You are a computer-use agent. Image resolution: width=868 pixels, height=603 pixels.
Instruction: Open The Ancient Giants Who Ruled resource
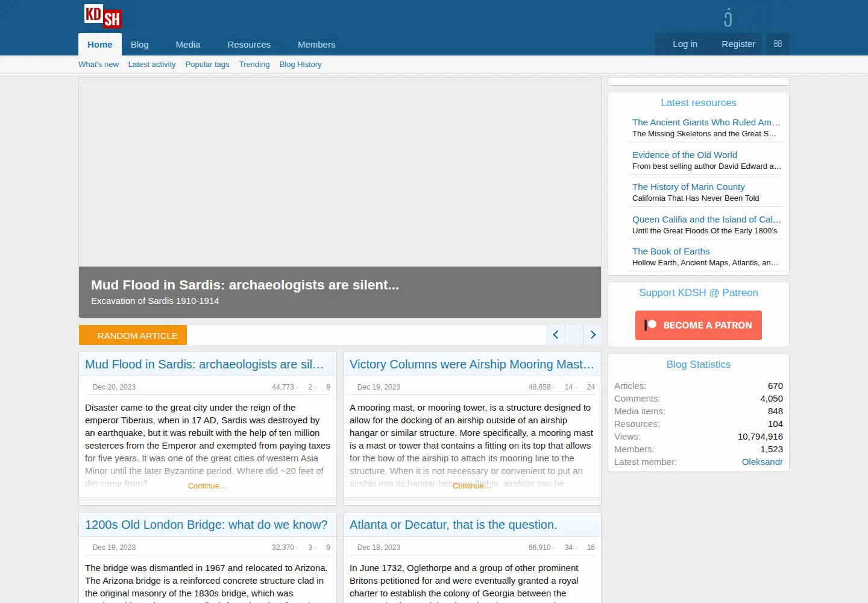coord(706,122)
